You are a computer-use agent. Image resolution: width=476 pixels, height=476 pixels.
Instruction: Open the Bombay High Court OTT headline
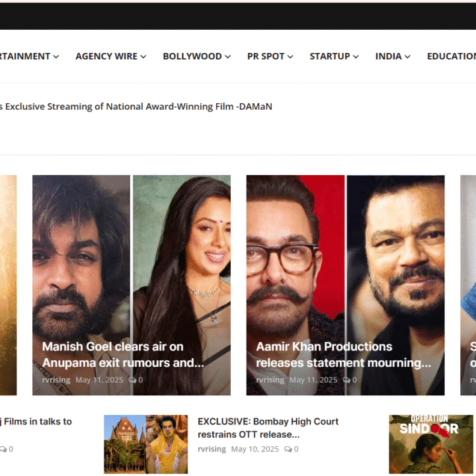pyautogui.click(x=268, y=427)
